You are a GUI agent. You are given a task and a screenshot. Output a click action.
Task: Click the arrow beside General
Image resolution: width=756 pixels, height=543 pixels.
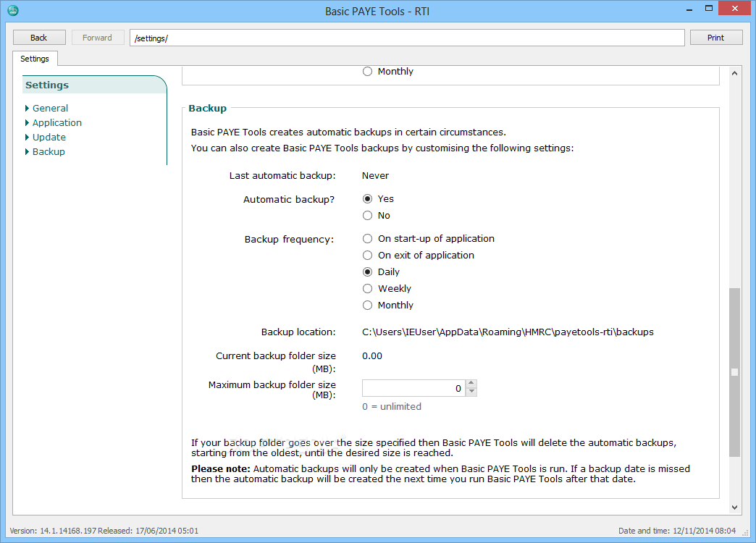click(27, 108)
